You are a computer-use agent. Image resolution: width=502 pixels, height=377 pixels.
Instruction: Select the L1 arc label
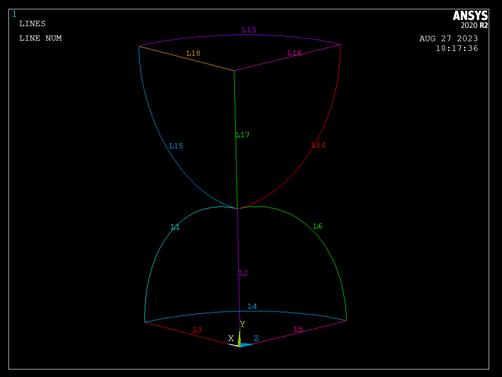tap(175, 227)
